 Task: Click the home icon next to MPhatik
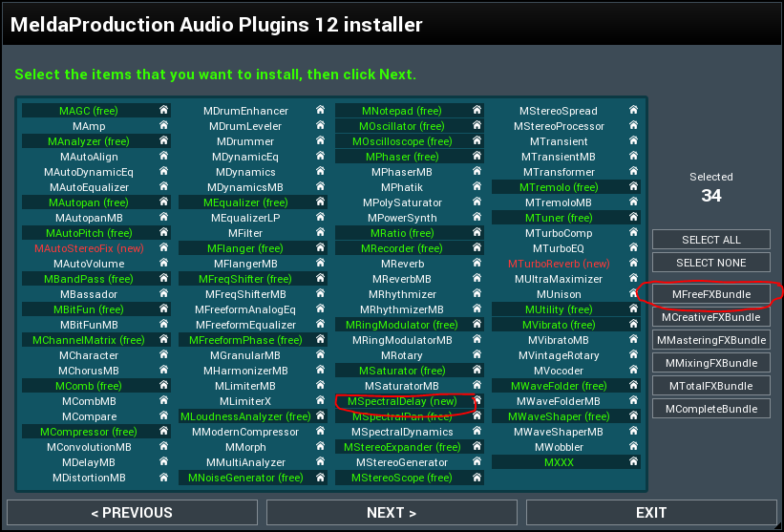point(477,186)
